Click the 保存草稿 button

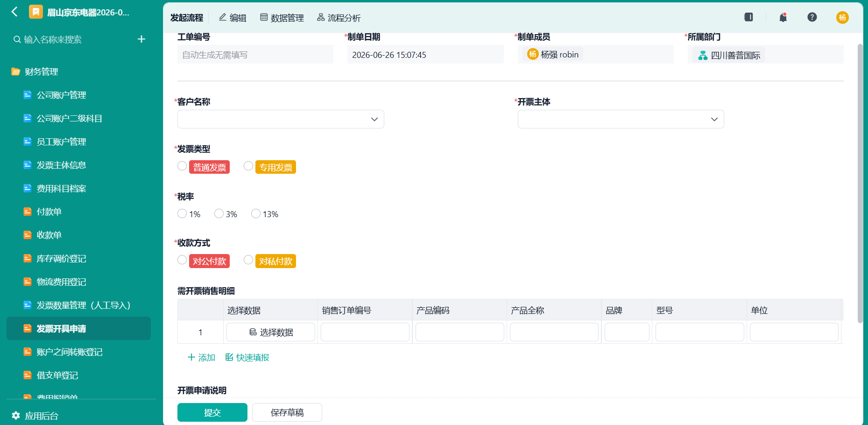point(287,412)
